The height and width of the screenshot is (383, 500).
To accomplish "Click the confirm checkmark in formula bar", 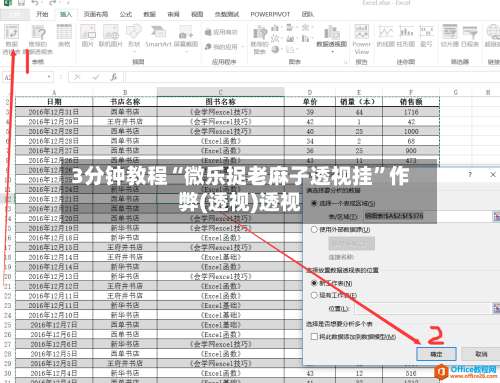I will tap(96, 77).
